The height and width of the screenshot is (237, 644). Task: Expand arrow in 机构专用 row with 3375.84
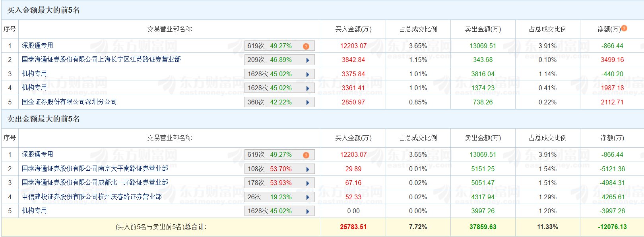(308, 74)
